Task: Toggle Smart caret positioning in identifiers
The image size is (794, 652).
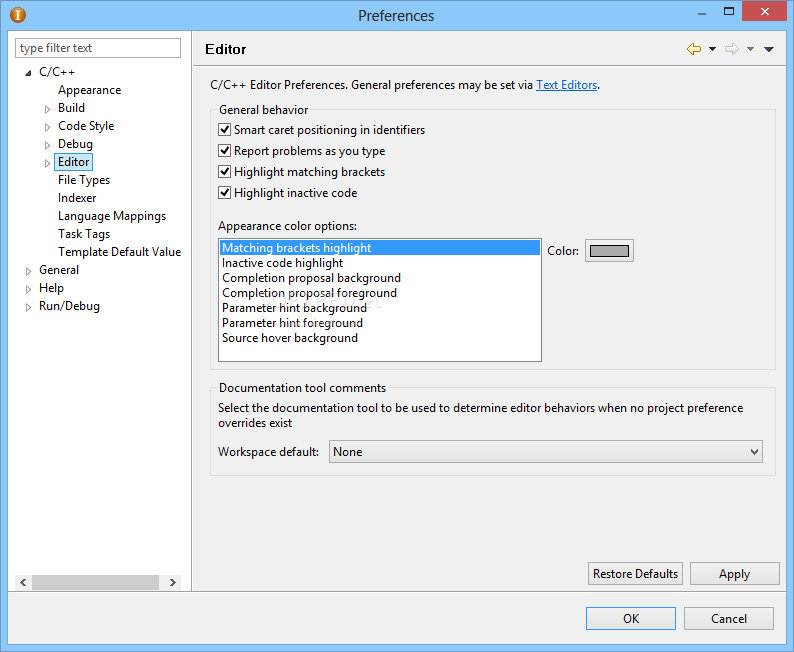Action: click(224, 130)
